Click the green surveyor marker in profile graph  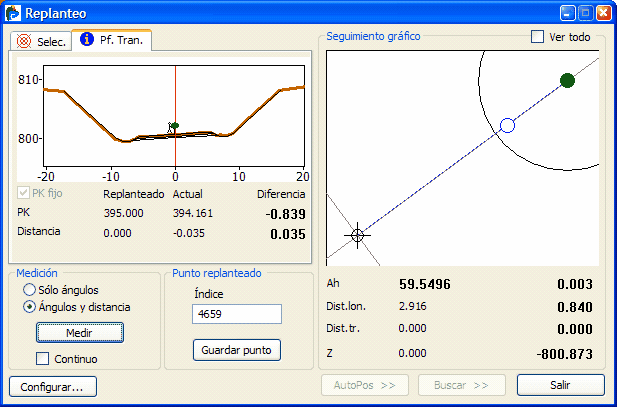tap(173, 127)
